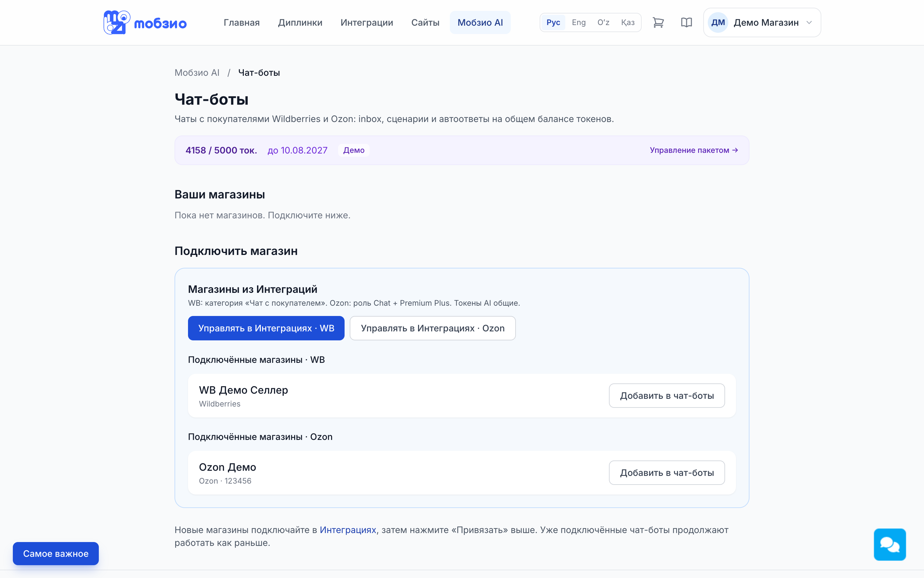Click the Чат-боты breadcrumb text

259,73
